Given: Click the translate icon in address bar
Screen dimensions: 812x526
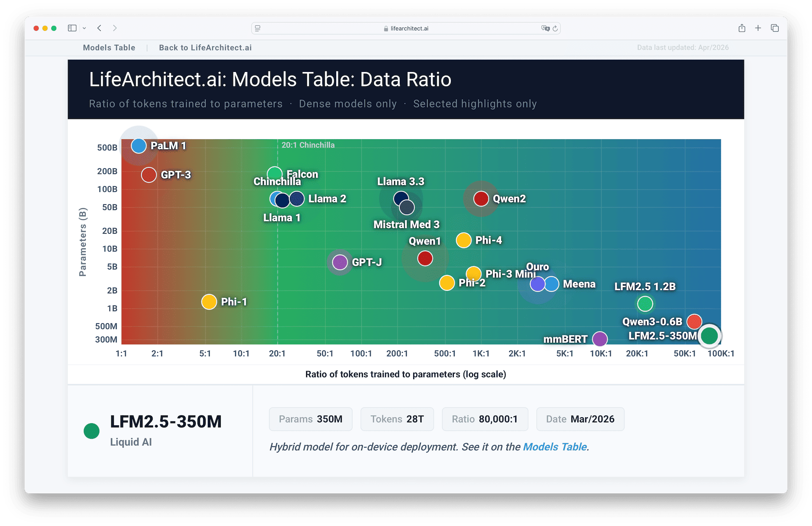Looking at the screenshot, I should coord(545,28).
